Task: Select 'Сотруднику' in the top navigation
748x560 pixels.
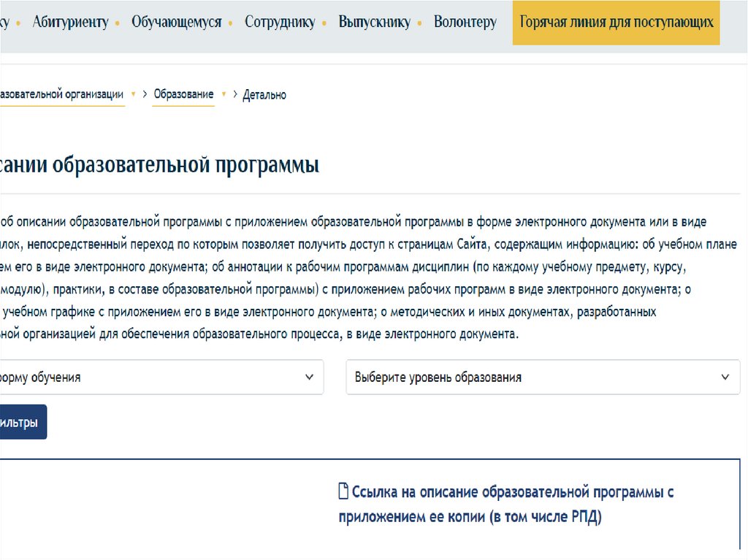Action: pyautogui.click(x=280, y=22)
